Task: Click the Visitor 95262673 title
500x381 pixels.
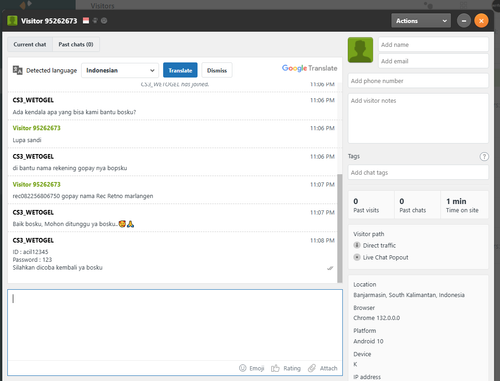Action: coord(49,21)
